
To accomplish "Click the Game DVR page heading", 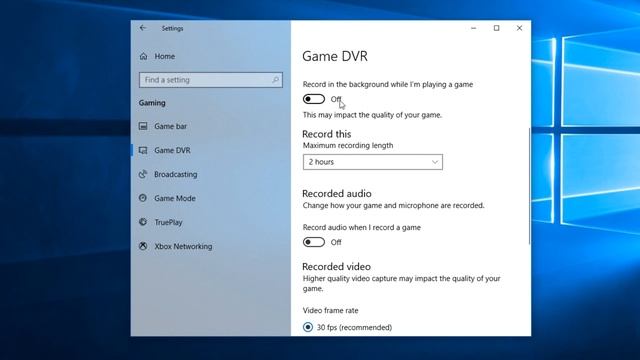I will pos(335,56).
